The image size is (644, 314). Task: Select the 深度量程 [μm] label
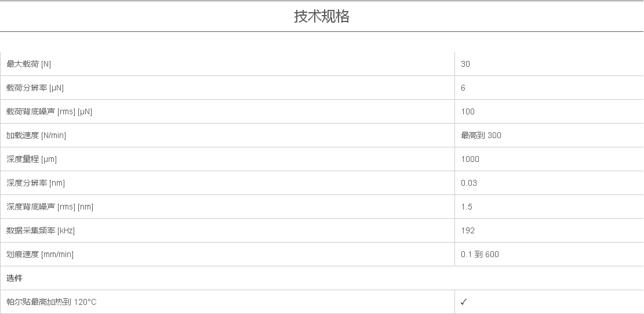pos(32,159)
